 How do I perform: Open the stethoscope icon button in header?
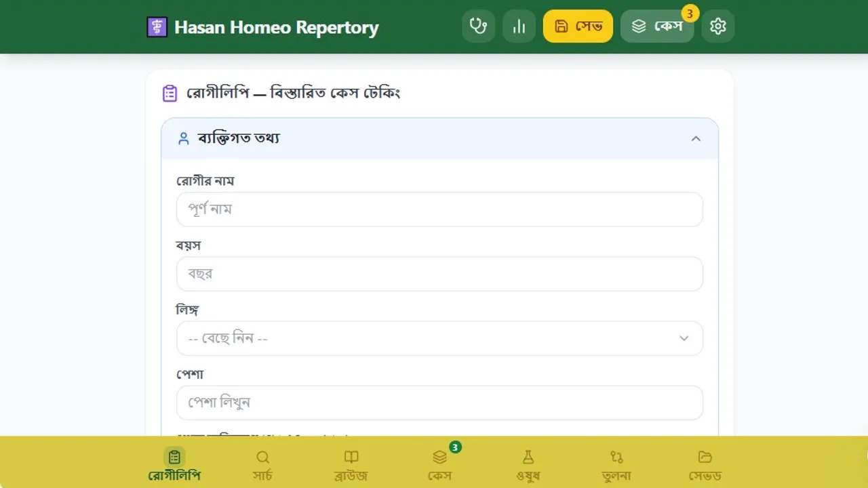(479, 26)
